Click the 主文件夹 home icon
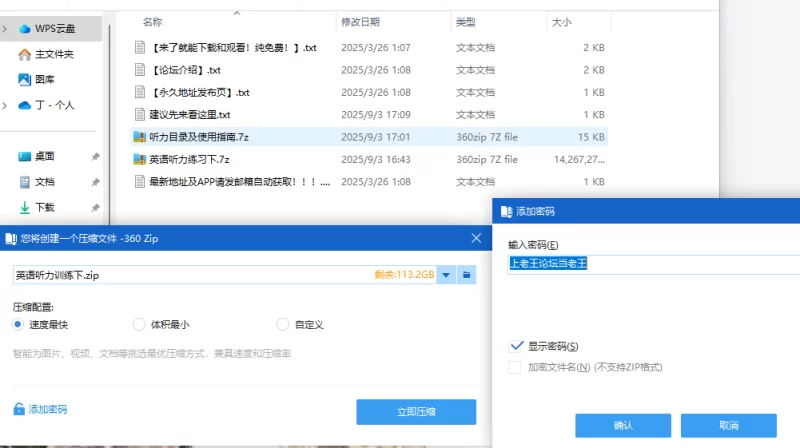The width and height of the screenshot is (800, 448). [25, 54]
